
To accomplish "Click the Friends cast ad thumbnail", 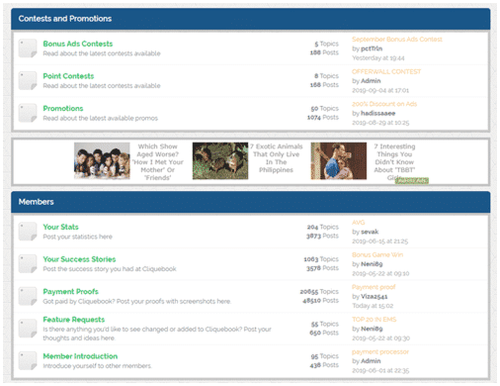I will [x=102, y=161].
